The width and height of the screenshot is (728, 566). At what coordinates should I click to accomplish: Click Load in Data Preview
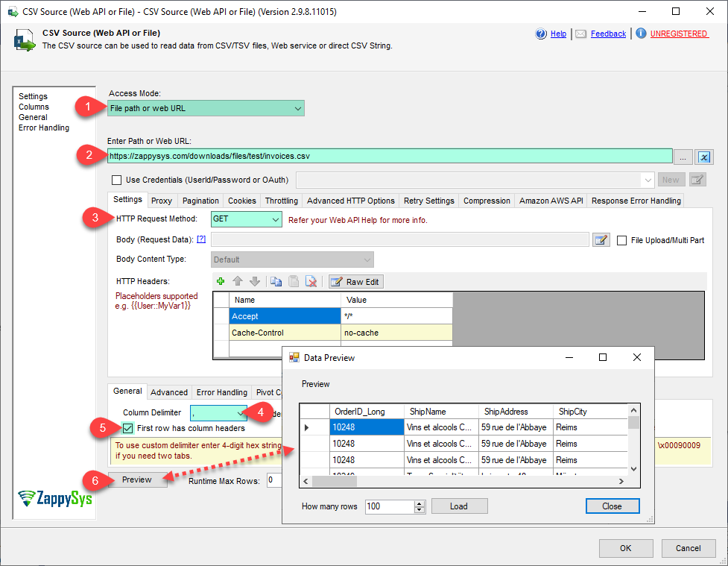pyautogui.click(x=459, y=506)
